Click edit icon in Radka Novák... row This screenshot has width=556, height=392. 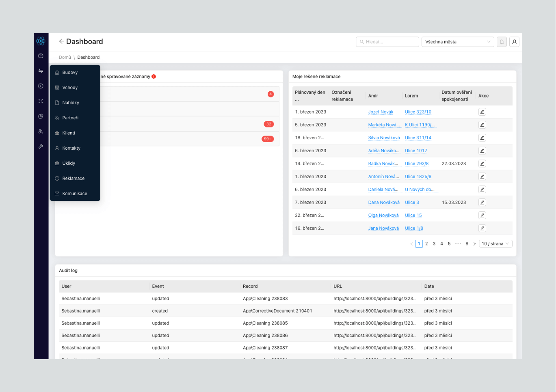coord(482,164)
